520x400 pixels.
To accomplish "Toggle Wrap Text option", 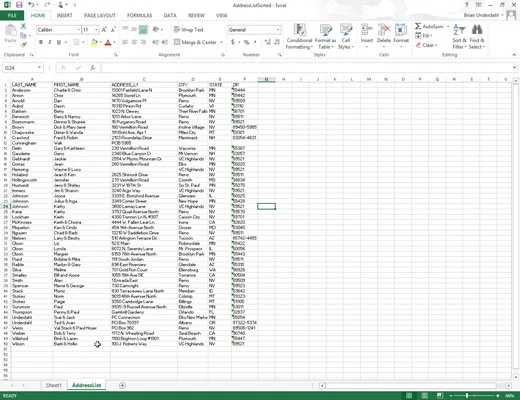I will [x=189, y=30].
